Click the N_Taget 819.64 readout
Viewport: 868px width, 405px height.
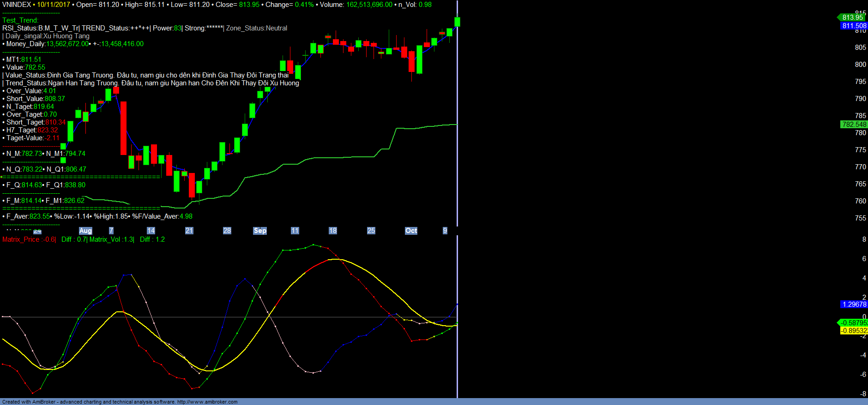tap(30, 107)
